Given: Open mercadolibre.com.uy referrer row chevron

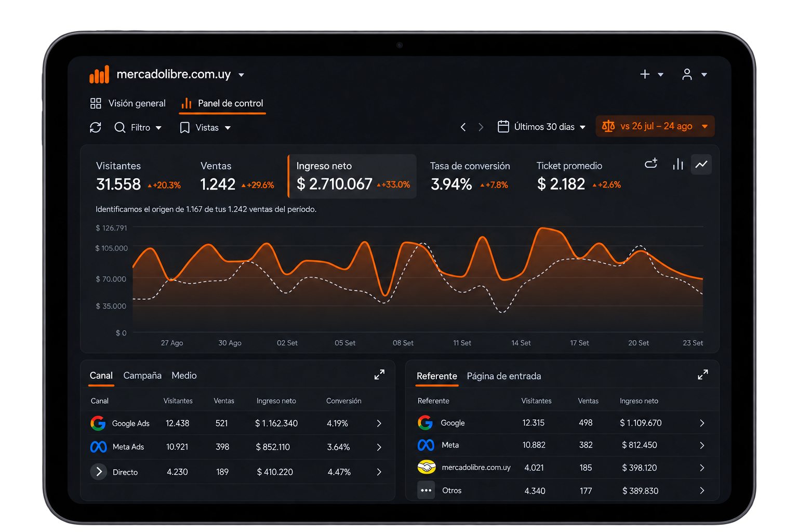Looking at the screenshot, I should (702, 468).
